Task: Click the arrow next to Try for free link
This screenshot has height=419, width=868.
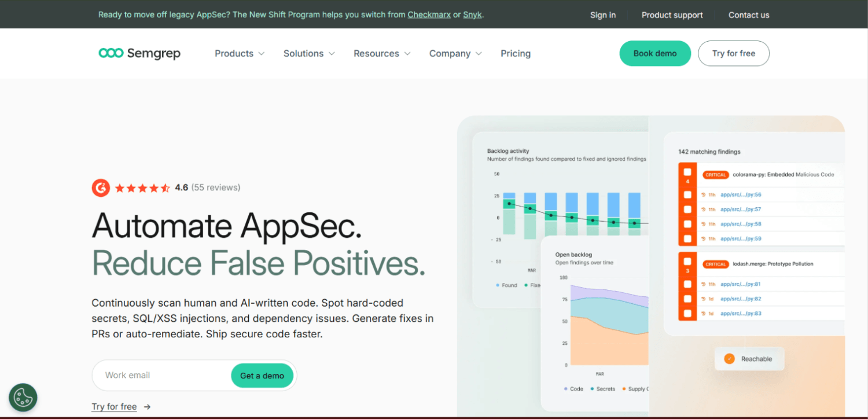Action: coord(148,407)
